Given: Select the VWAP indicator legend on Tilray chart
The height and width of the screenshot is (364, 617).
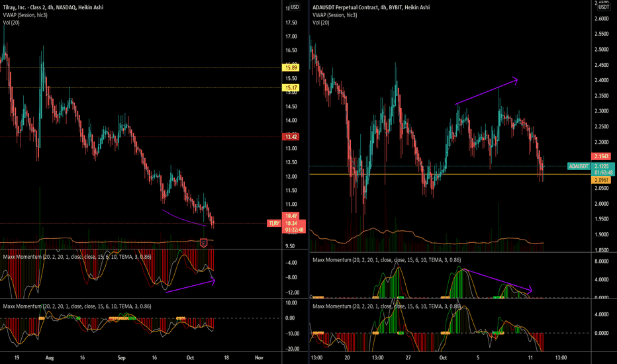Looking at the screenshot, I should click(25, 15).
